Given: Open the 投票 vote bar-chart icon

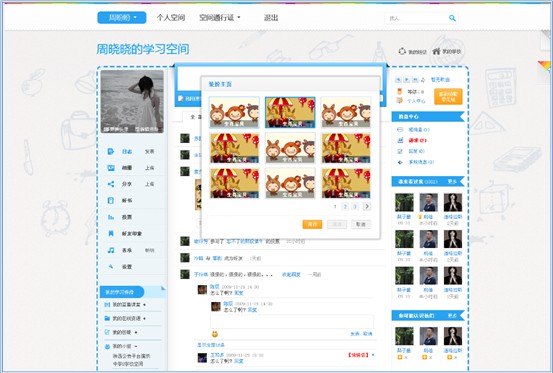Looking at the screenshot, I should 110,217.
